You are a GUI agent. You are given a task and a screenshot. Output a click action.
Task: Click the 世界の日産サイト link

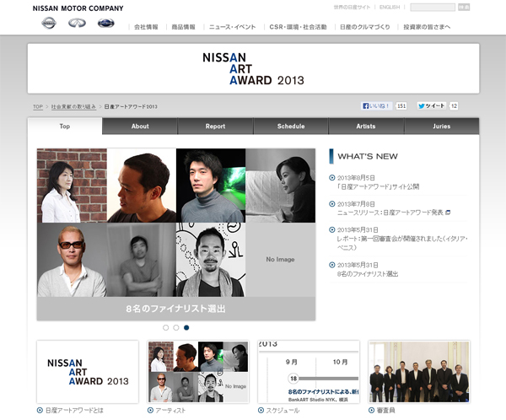pyautogui.click(x=352, y=7)
